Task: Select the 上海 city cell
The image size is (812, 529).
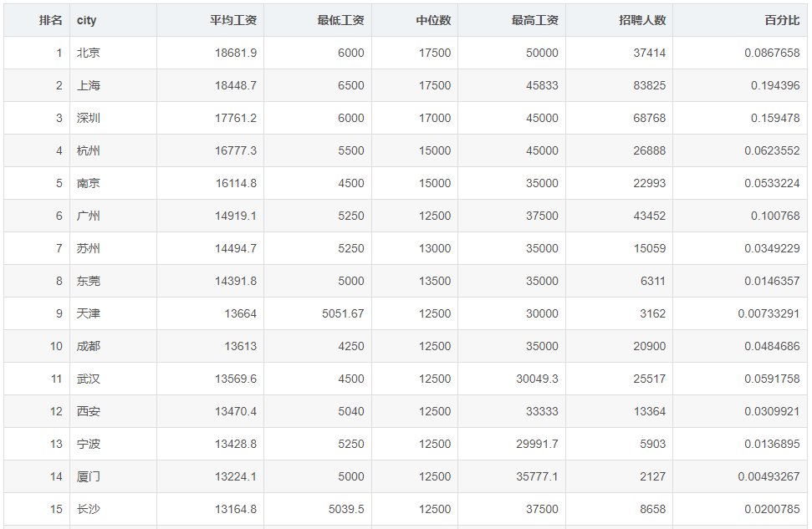Action: pyautogui.click(x=114, y=85)
